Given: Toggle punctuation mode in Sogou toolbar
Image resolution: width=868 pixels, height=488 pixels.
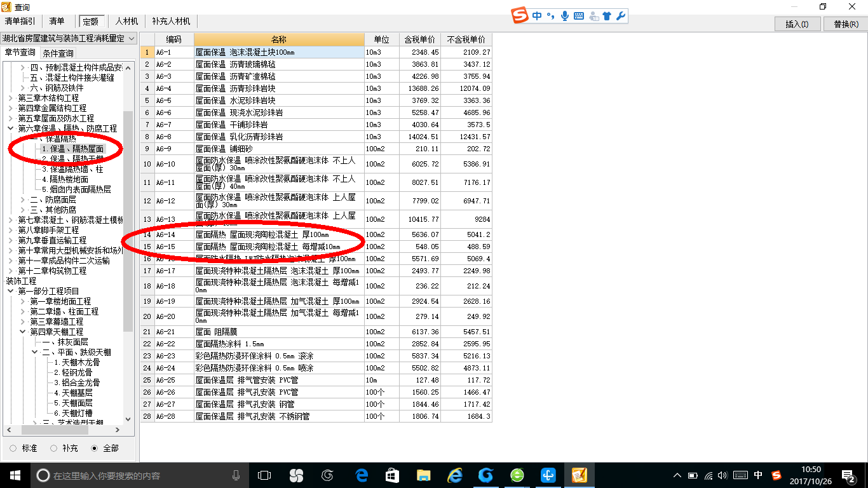Looking at the screenshot, I should (x=551, y=15).
